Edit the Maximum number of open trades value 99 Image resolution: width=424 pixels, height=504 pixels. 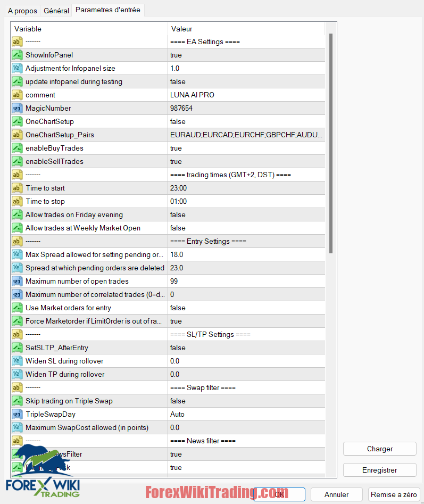pos(246,281)
